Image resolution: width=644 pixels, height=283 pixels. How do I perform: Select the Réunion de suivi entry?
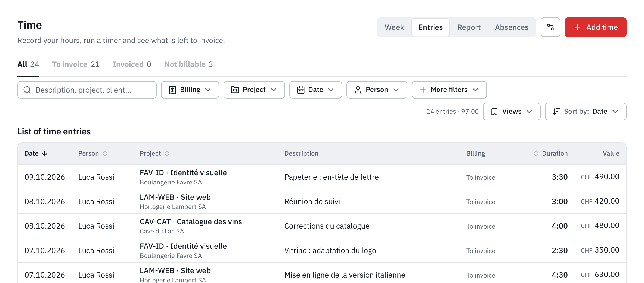pos(322,201)
